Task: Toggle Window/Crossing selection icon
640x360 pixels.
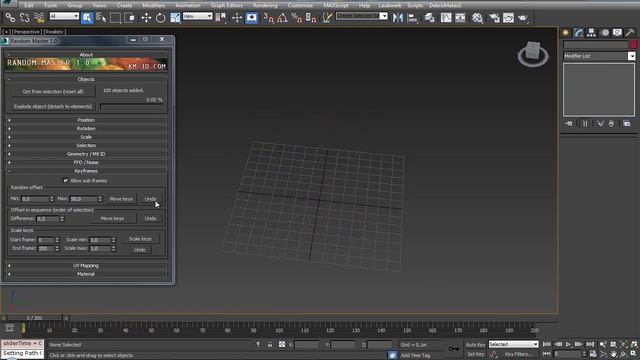Action: coord(130,18)
